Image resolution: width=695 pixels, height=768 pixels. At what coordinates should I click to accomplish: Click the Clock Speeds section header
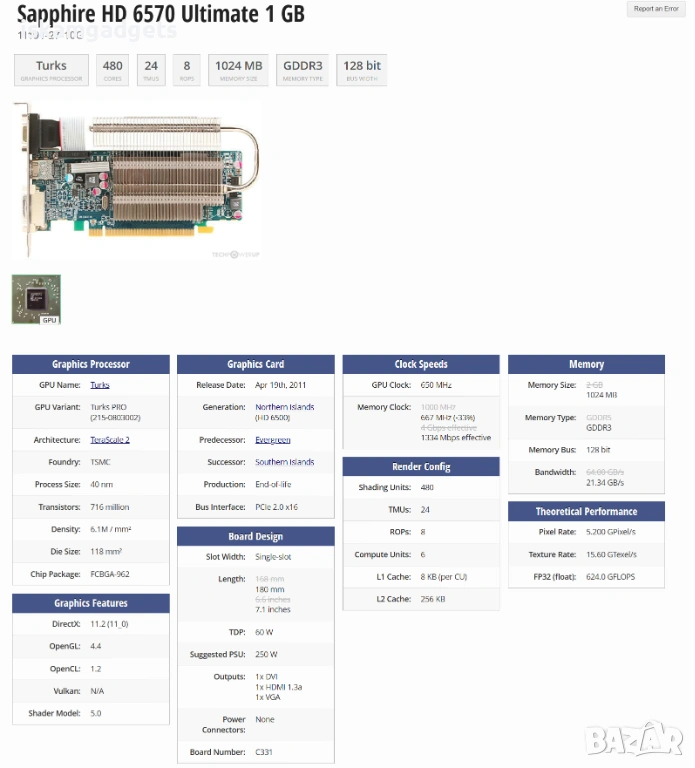420,364
